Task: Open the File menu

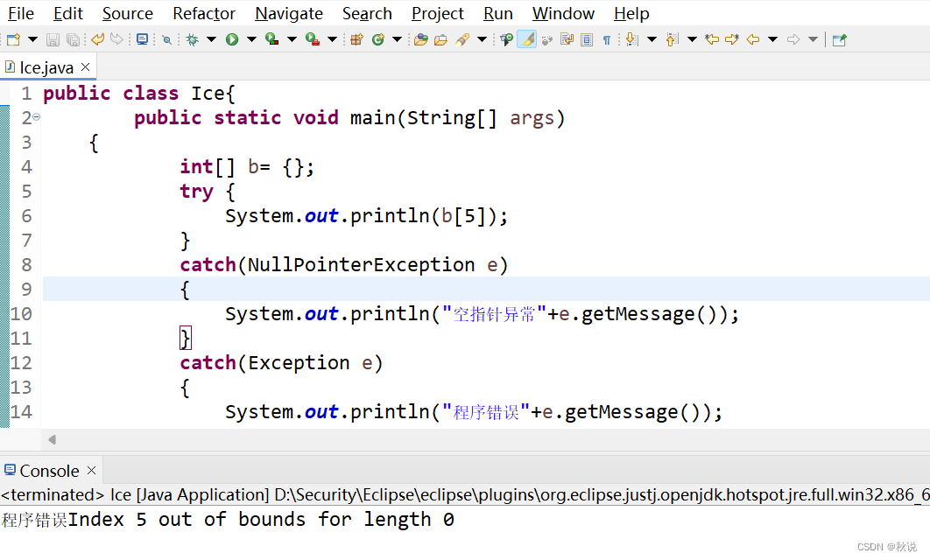Action: pos(21,13)
